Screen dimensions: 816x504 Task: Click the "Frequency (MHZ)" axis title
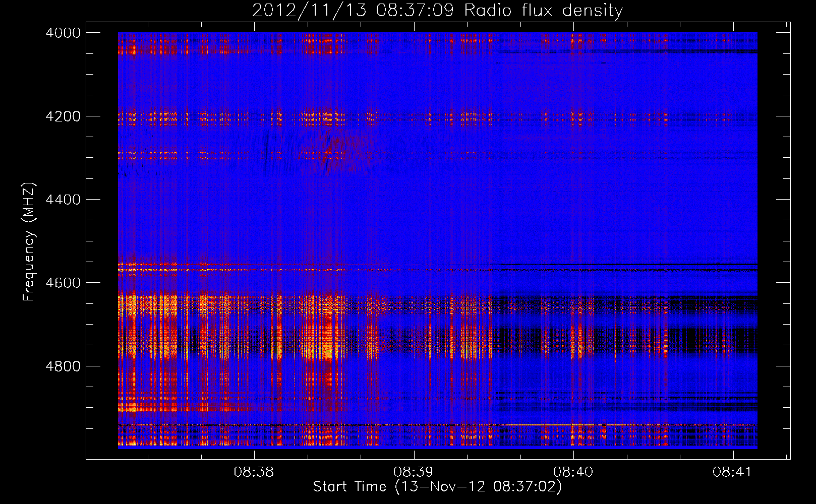[x=29, y=242]
